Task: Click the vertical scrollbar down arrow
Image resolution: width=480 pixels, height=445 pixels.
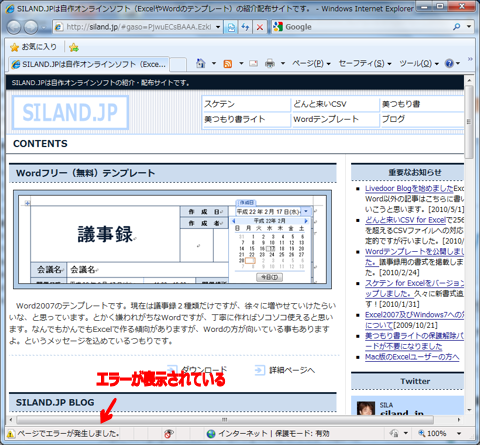Action: [x=469, y=410]
